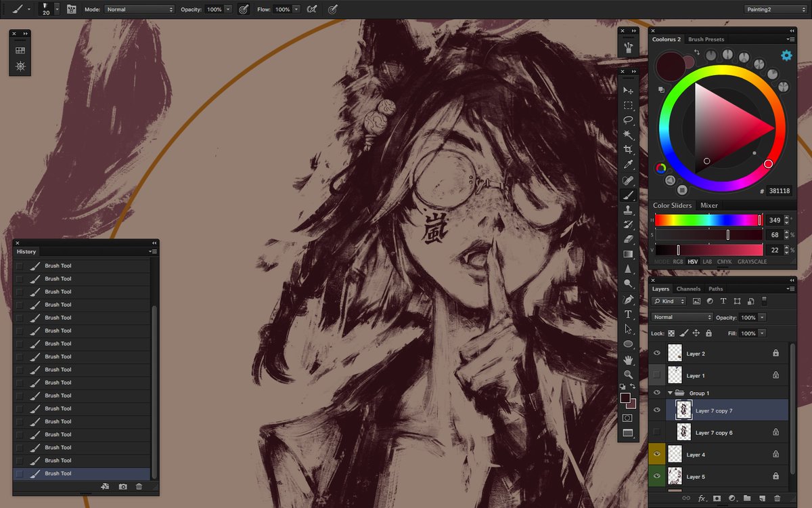Create a new group folder in Layers
The height and width of the screenshot is (508, 812).
(747, 499)
